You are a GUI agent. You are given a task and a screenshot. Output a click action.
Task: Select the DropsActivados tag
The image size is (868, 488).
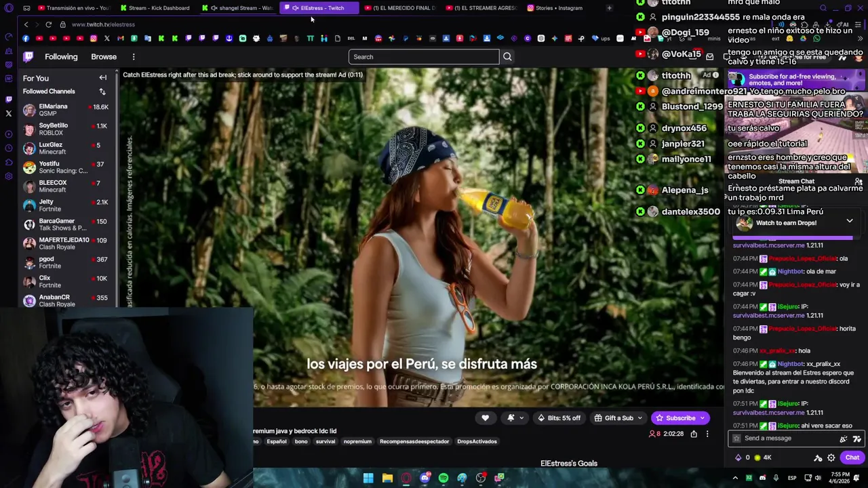(x=477, y=442)
